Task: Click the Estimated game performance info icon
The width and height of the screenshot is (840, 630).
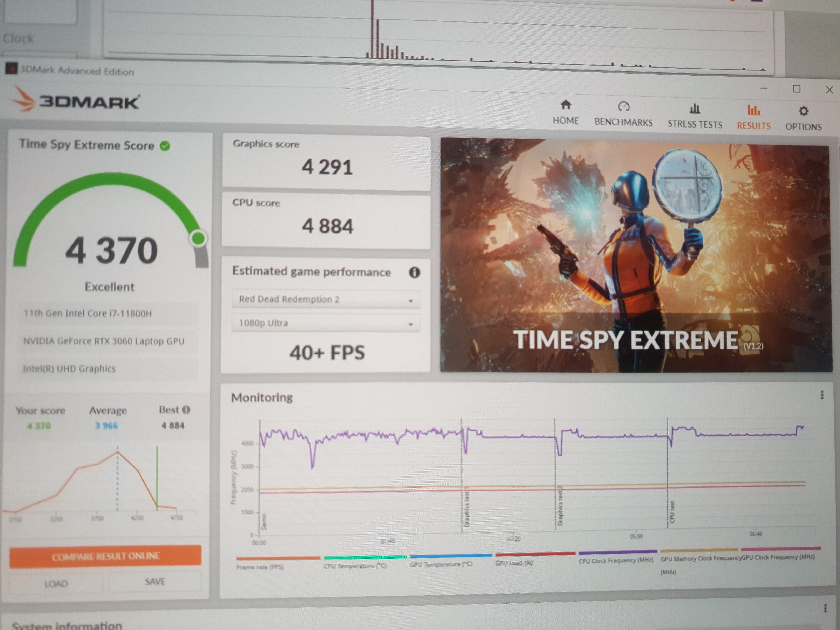Action: [414, 272]
